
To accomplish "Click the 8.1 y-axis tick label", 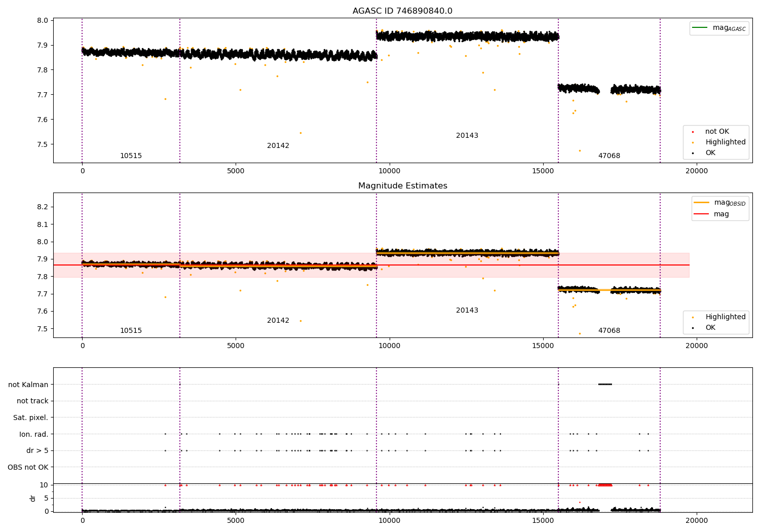I will coord(42,224).
